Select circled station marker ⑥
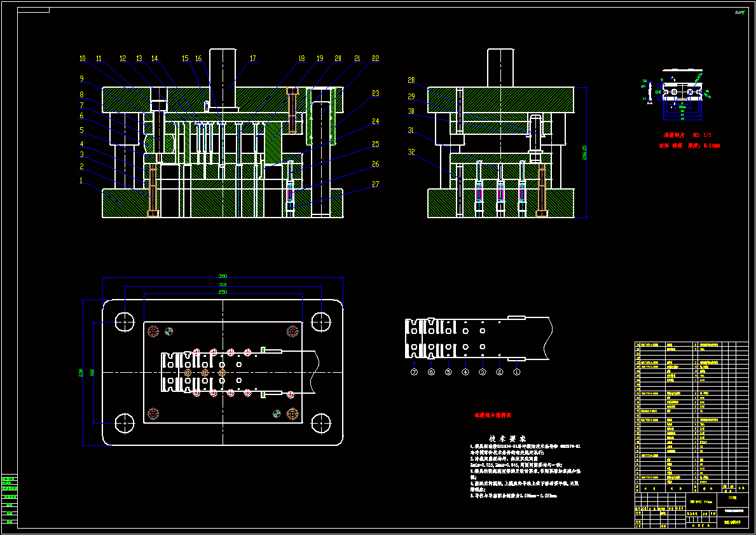This screenshot has width=756, height=535. point(431,372)
